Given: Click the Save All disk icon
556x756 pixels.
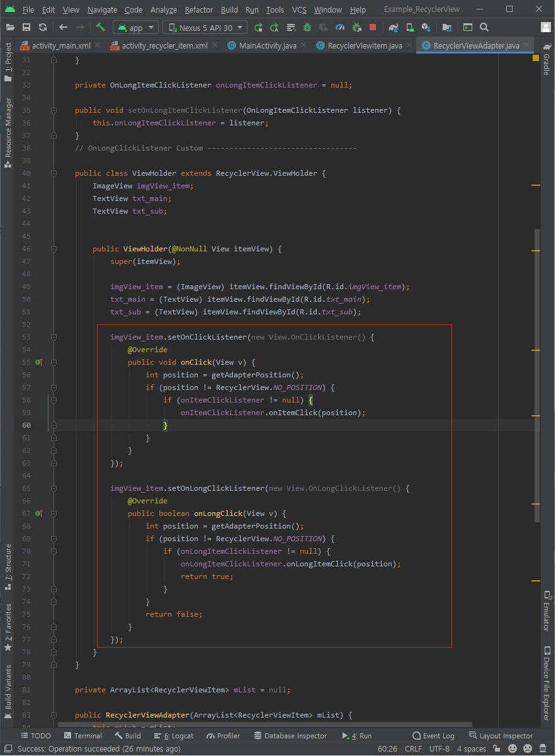Looking at the screenshot, I should click(x=26, y=27).
